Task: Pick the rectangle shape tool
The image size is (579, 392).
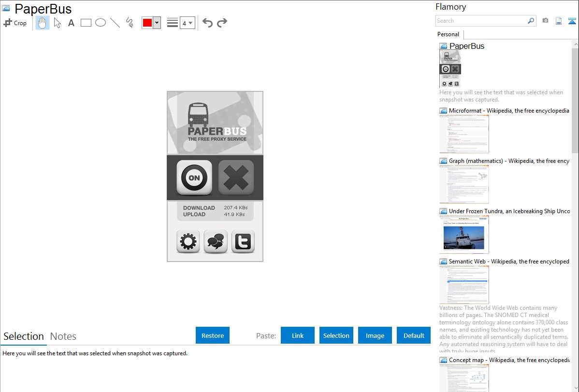Action: point(86,23)
